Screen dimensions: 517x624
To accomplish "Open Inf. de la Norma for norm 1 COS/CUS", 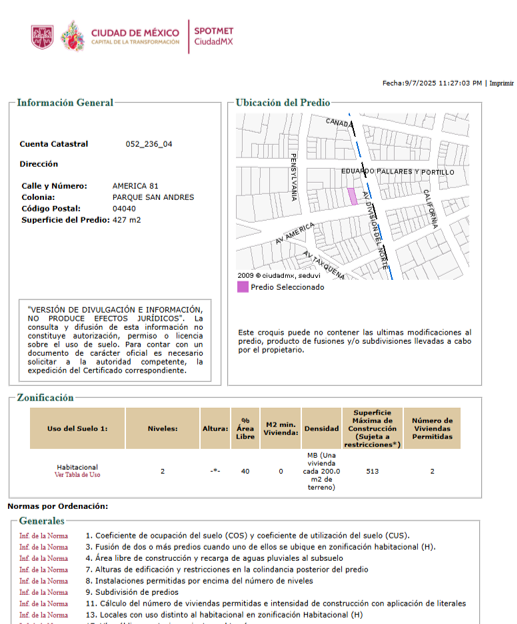I will 43,536.
